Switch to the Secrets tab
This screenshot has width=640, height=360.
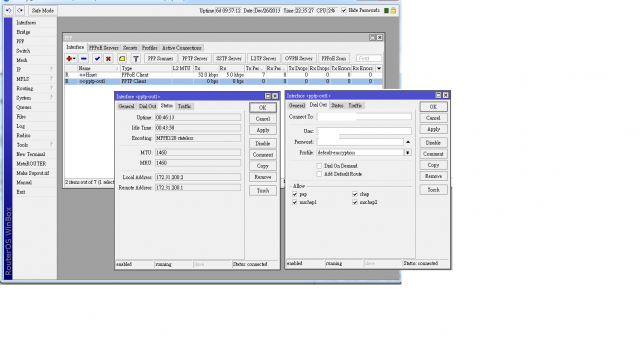(x=130, y=48)
